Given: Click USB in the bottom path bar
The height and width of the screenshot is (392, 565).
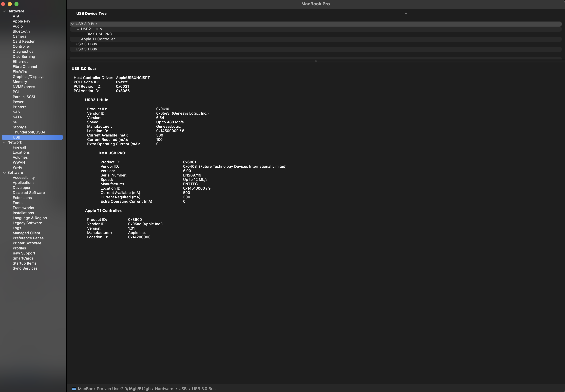Looking at the screenshot, I should coord(182,389).
